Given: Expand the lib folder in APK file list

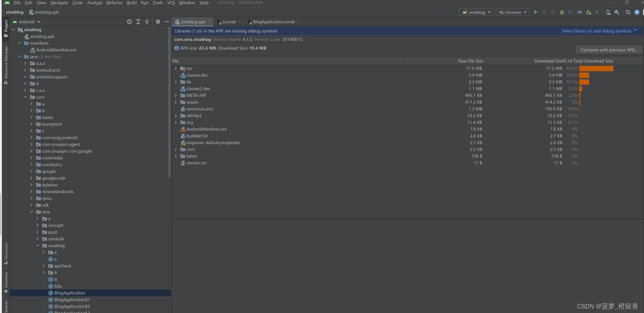Looking at the screenshot, I should pos(176,82).
